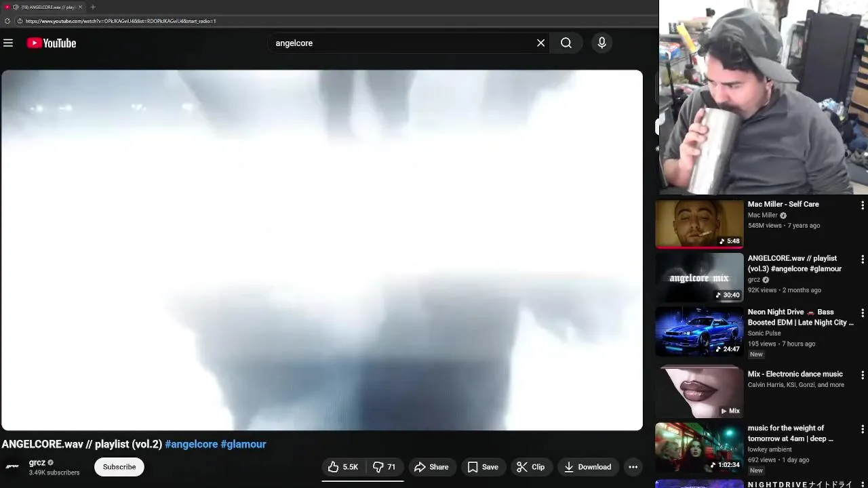Open a new browser tab with plus
This screenshot has height=488, width=868.
[93, 7]
